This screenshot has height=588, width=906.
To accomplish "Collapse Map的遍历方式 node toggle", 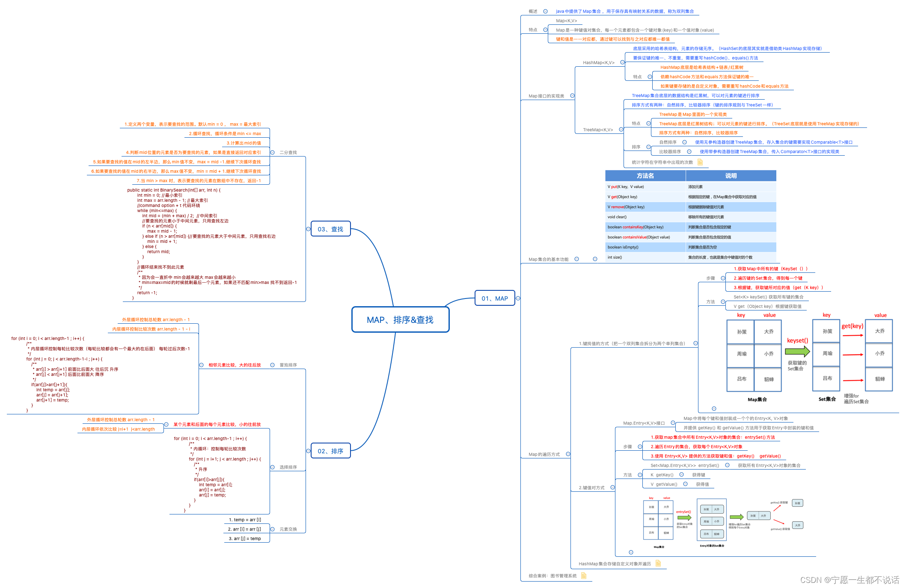I will pos(568,454).
